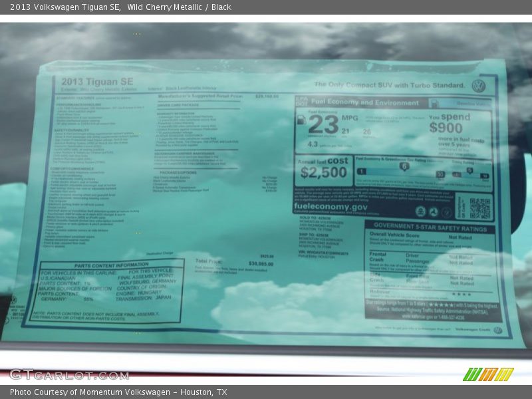Screen dimensions: 532x399
Task: Click the large '23' combined MPG figure
Action: coord(323,124)
